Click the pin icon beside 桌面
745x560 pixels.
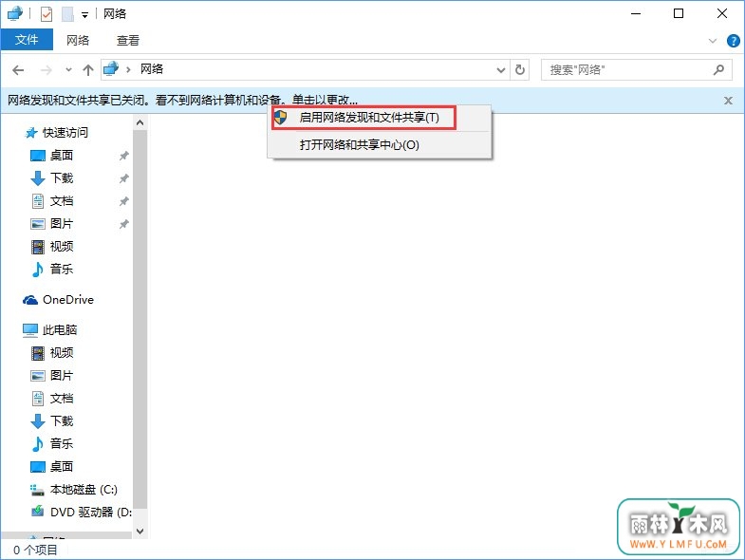[124, 156]
